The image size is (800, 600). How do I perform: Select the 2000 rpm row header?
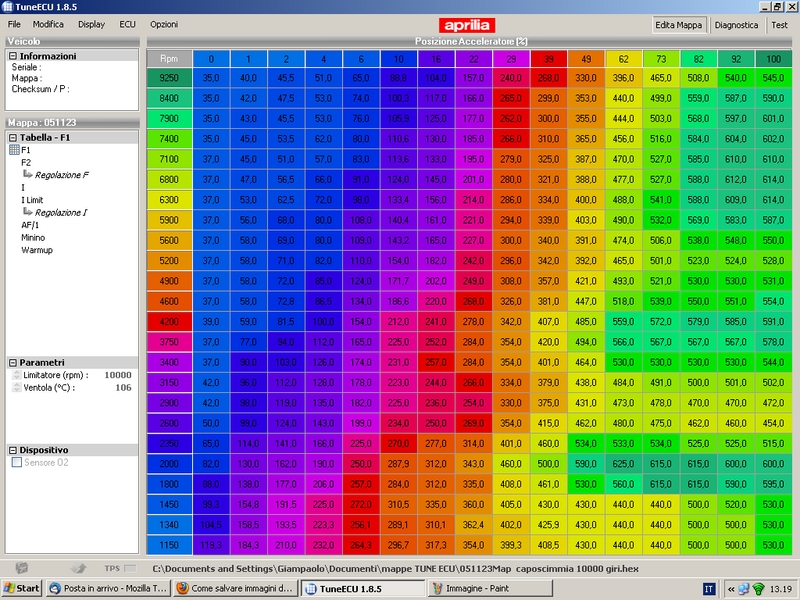point(169,464)
